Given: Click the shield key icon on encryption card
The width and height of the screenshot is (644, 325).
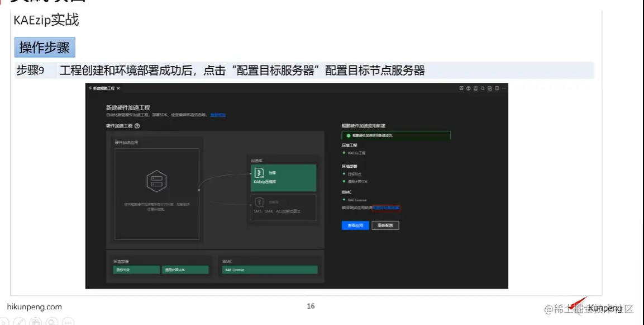Looking at the screenshot, I should point(259,202).
